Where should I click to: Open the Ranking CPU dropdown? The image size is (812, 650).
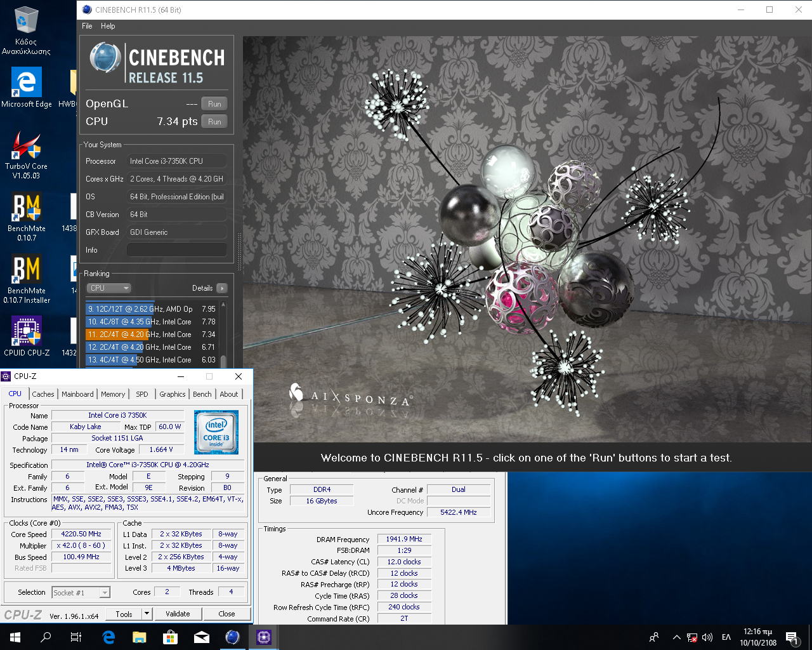tap(108, 288)
